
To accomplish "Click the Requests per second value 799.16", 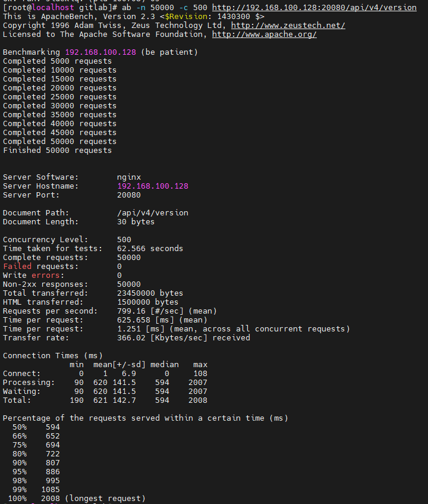I will click(131, 311).
